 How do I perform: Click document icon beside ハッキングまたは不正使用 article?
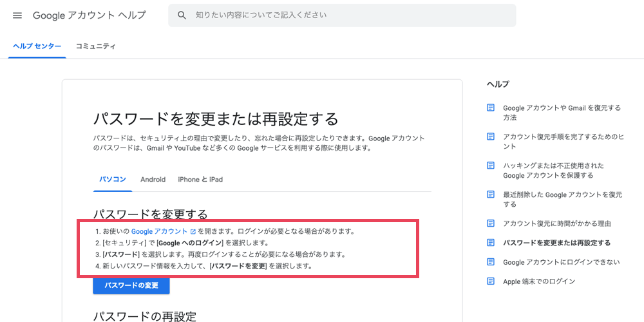point(490,165)
